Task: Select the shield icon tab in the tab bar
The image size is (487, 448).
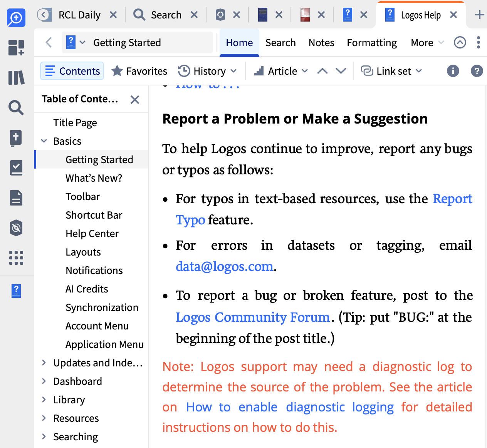Action: click(x=220, y=15)
